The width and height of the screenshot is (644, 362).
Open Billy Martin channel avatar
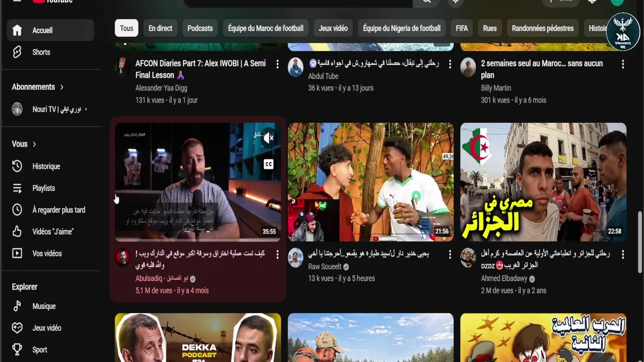[x=468, y=67]
